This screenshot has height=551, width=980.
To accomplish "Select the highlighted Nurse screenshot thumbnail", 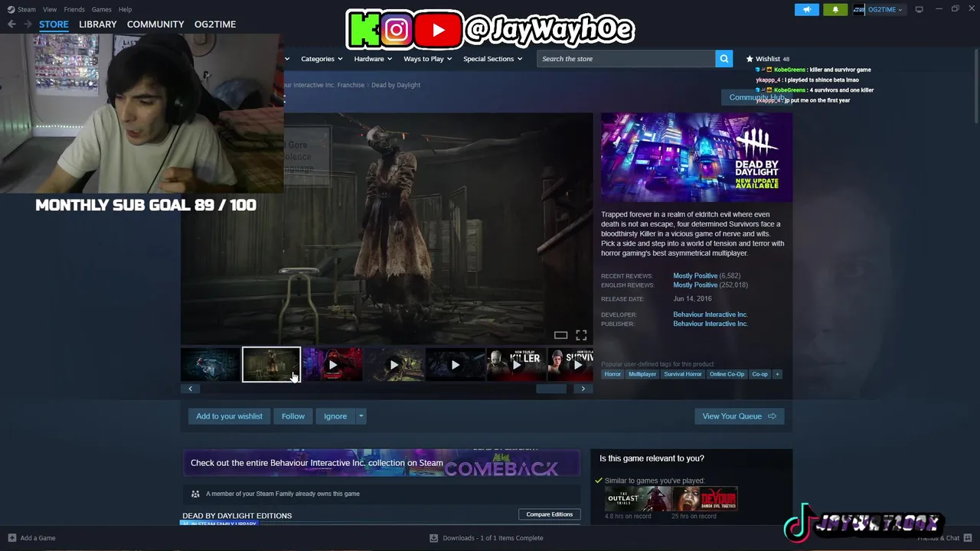I will pyautogui.click(x=271, y=365).
